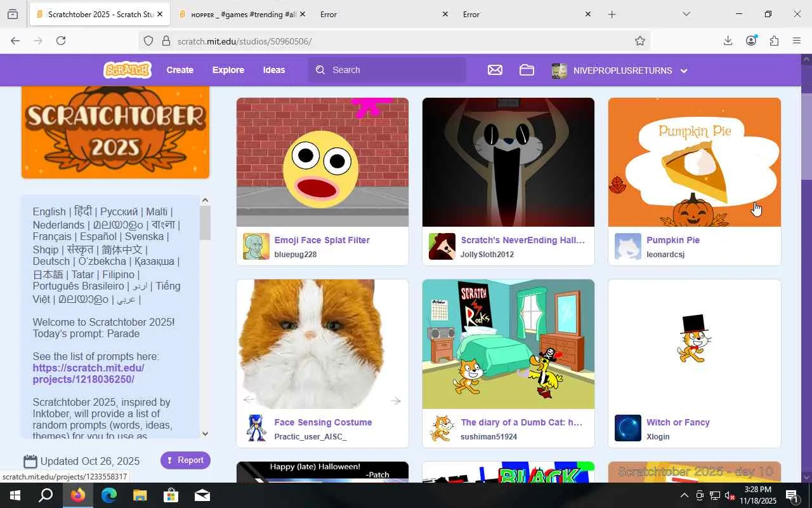Open the Scratchtober prompts list project link
The height and width of the screenshot is (508, 812).
tap(89, 373)
